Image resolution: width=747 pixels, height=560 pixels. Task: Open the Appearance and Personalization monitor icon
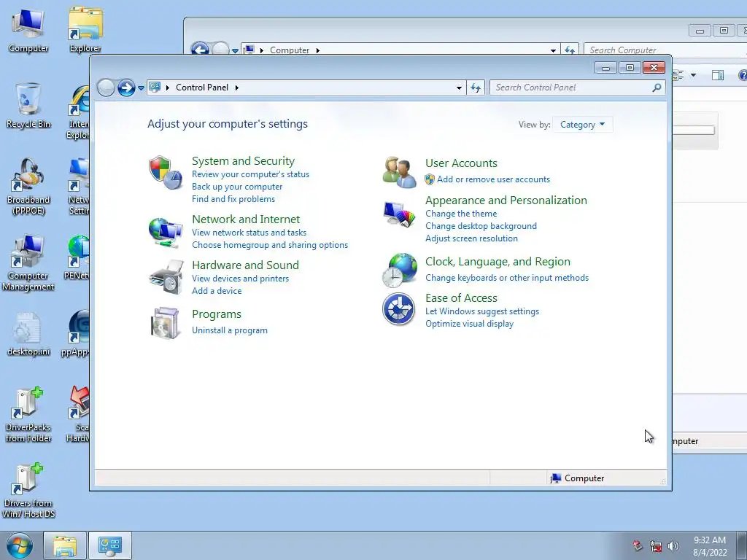coord(399,214)
